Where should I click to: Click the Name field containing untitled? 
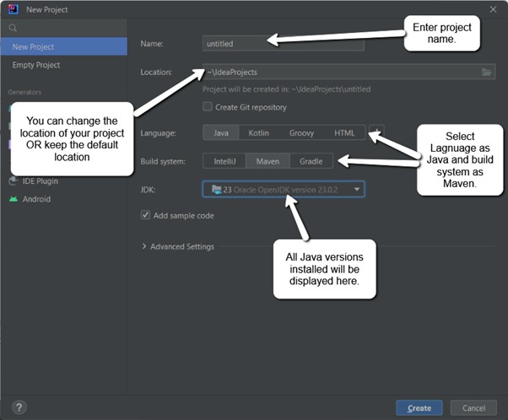tap(284, 43)
